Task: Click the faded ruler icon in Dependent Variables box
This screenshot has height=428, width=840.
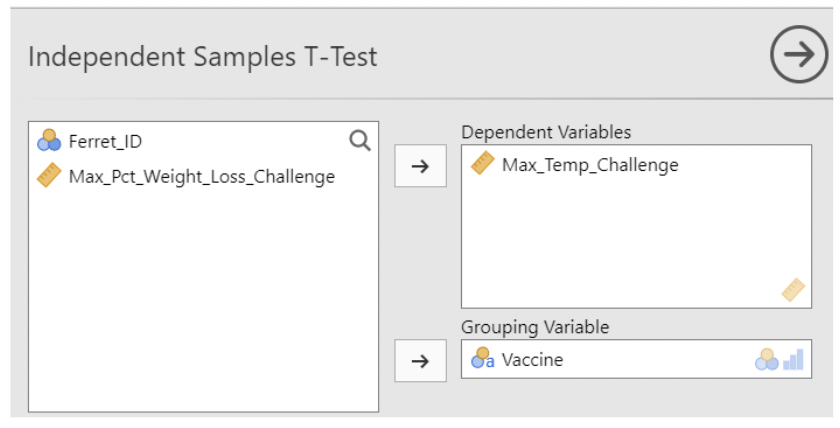Action: click(793, 290)
